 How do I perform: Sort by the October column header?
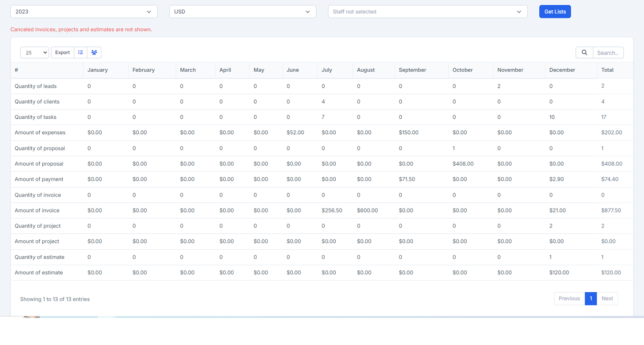tap(471, 70)
